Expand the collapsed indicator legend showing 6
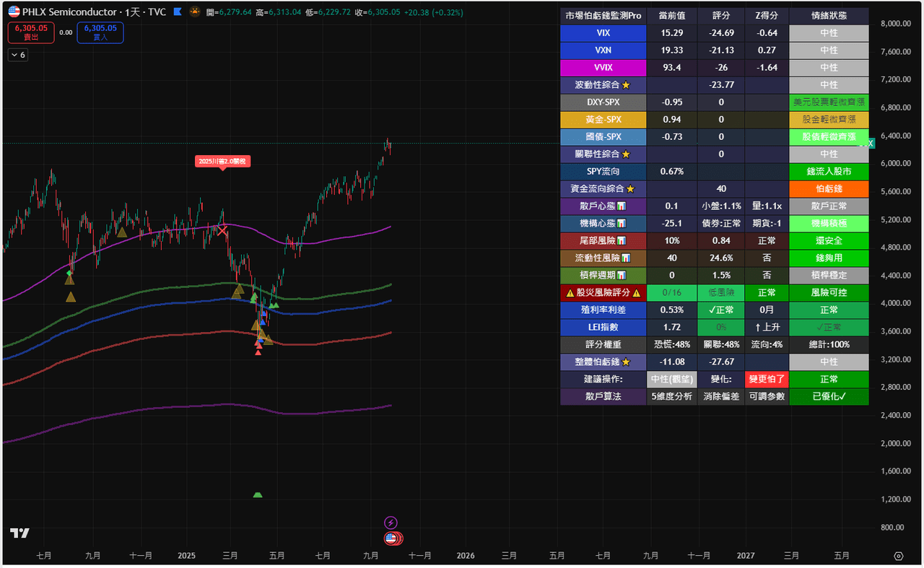 18,55
